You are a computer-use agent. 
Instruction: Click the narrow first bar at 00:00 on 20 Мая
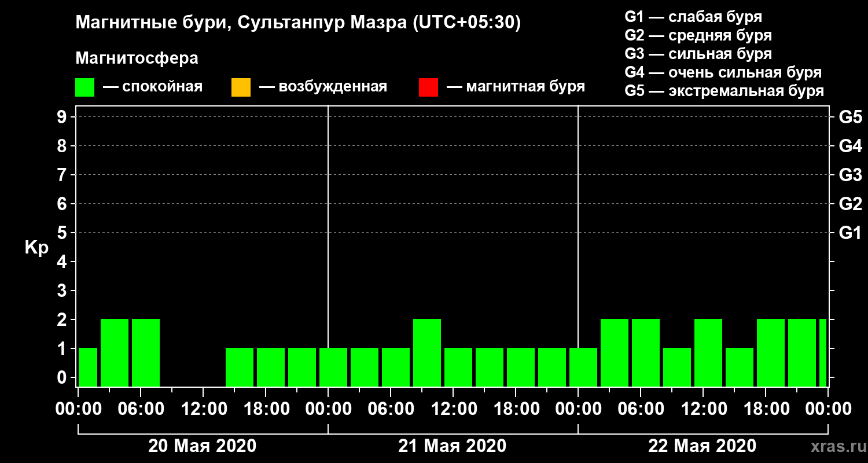(88, 367)
